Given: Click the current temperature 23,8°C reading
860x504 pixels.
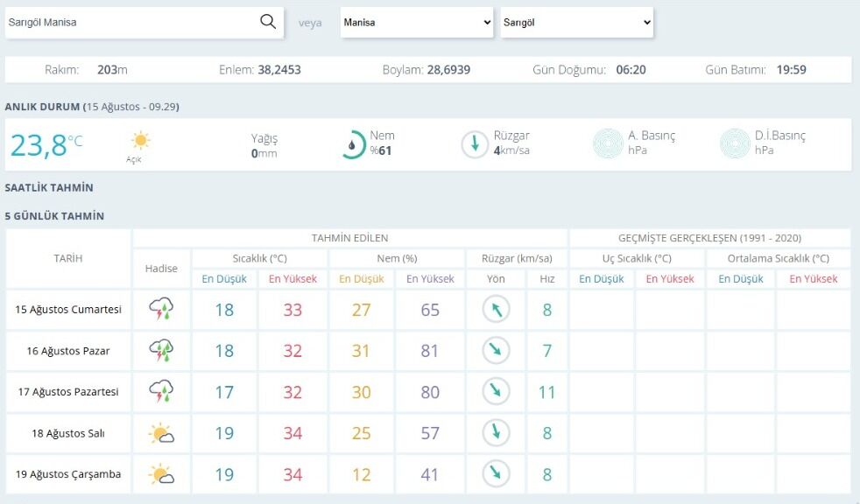Looking at the screenshot, I should 46,145.
